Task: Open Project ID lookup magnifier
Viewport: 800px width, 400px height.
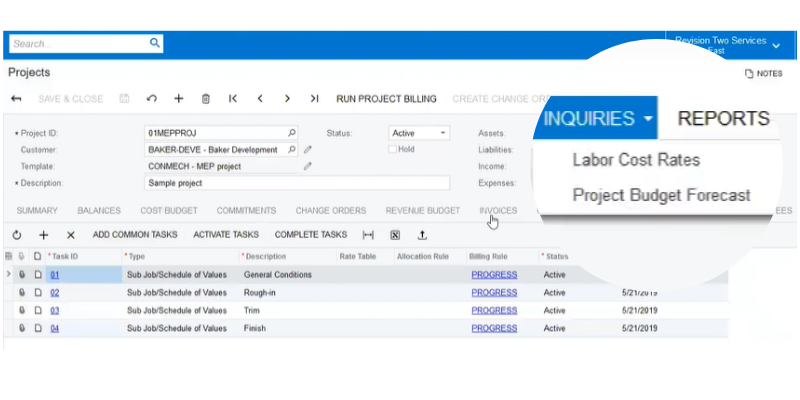Action: click(291, 133)
